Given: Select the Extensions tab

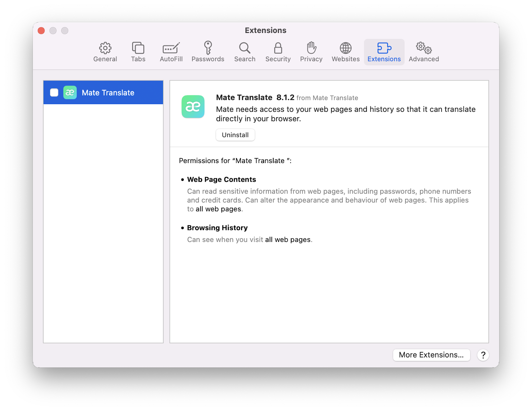Looking at the screenshot, I should click(384, 52).
